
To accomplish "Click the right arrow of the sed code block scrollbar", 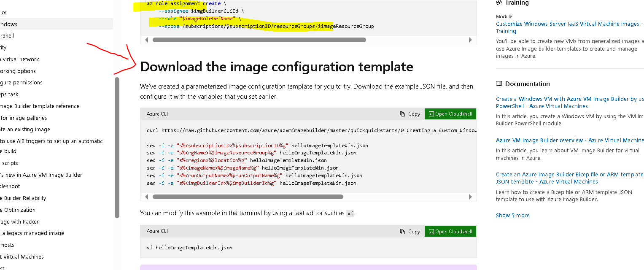I will point(471,197).
